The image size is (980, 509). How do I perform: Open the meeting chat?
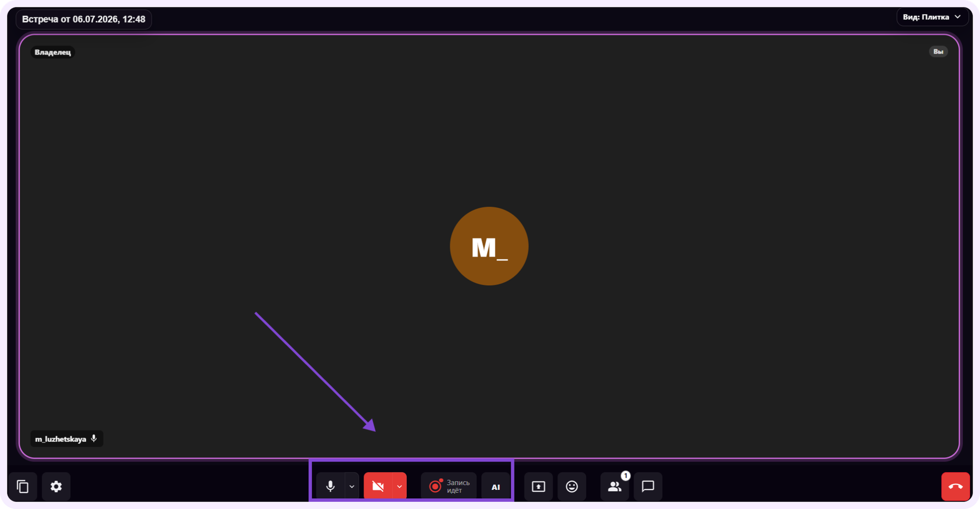(648, 486)
